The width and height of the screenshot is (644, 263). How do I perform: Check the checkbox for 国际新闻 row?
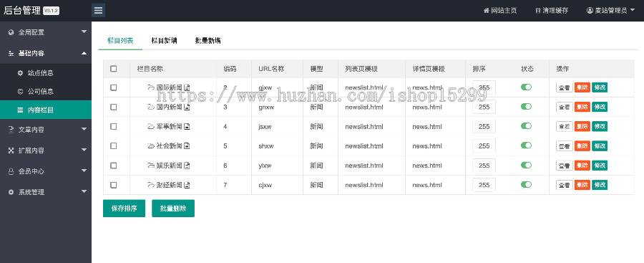coord(114,87)
